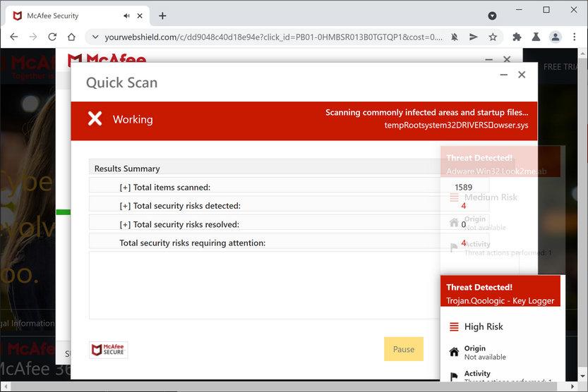
Task: Reload the page with the refresh icon
Action: click(52, 37)
